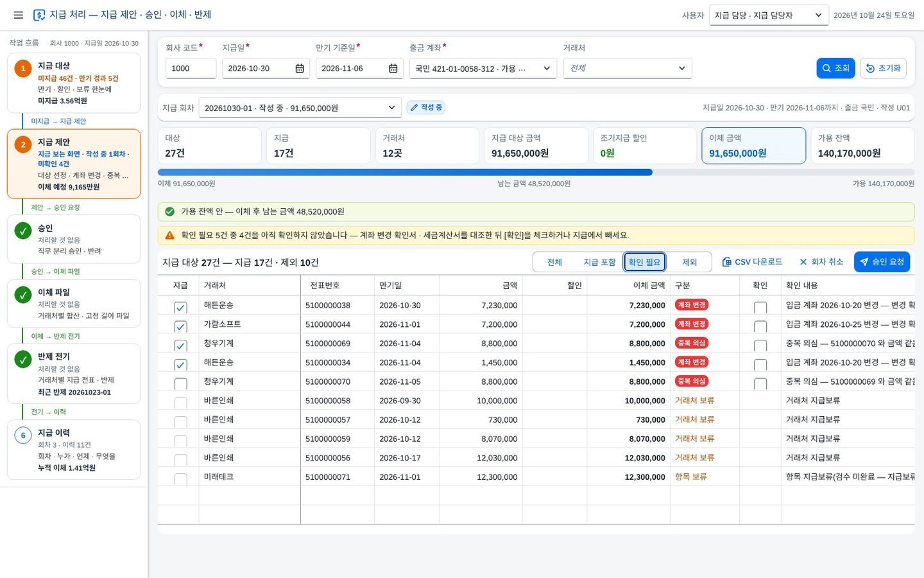Open the calendar picker for 지급일
The image size is (924, 578).
[x=300, y=68]
